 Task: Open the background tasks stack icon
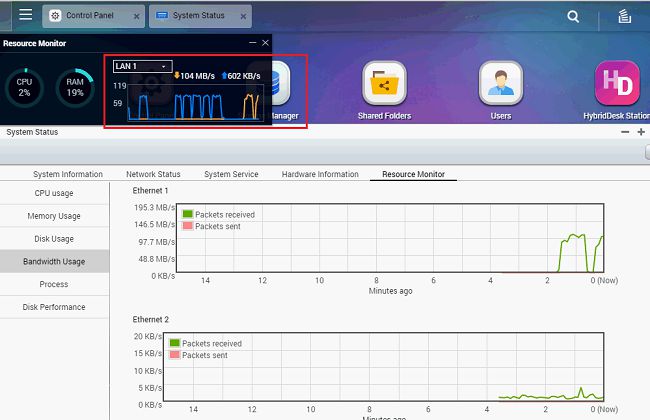pyautogui.click(x=624, y=17)
